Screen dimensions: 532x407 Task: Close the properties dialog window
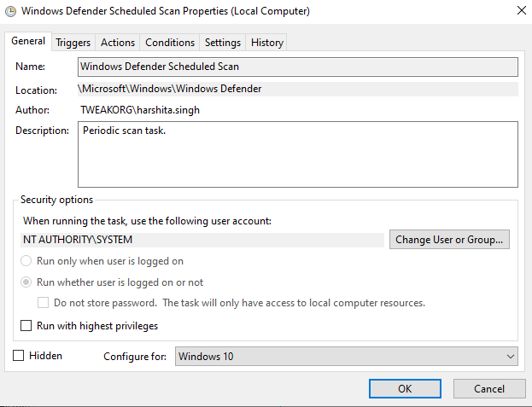tap(521, 11)
